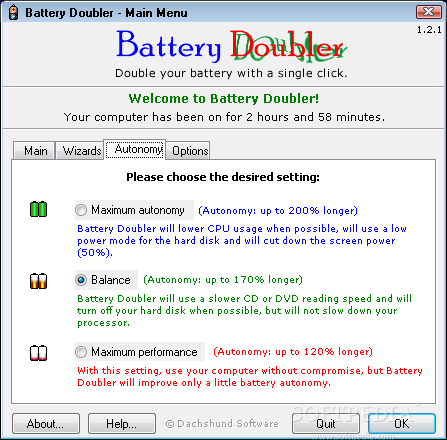Go to the Options tab
Viewport: 447px width, 440px height.
(x=188, y=151)
